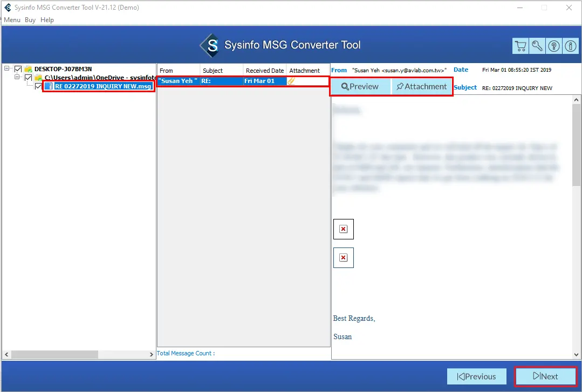Select the C:\Users\admin\OneDrive folder label
The width and height of the screenshot is (582, 392).
[x=100, y=78]
